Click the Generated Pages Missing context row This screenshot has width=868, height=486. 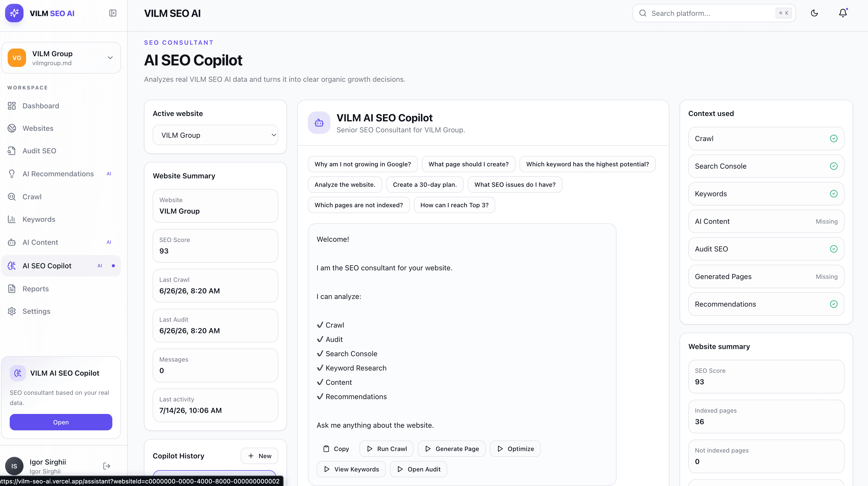(766, 276)
